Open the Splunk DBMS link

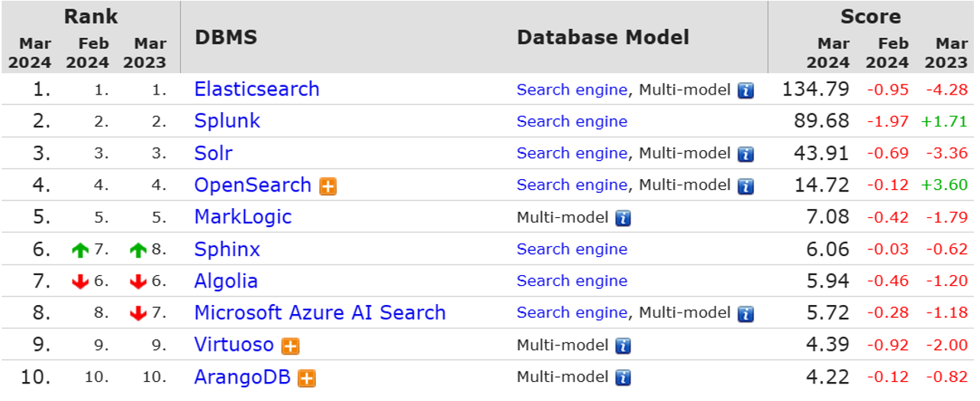point(227,121)
